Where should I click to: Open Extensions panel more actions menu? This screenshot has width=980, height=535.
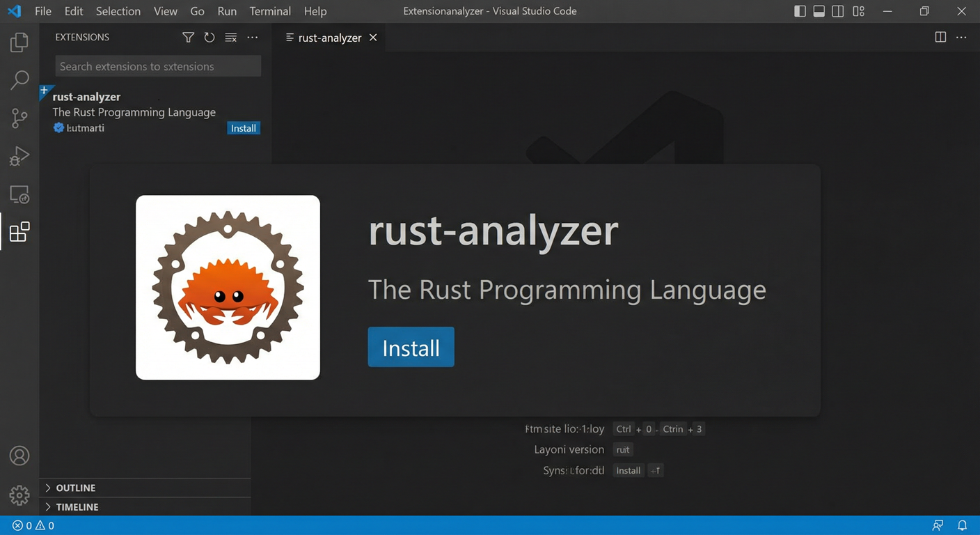tap(253, 38)
